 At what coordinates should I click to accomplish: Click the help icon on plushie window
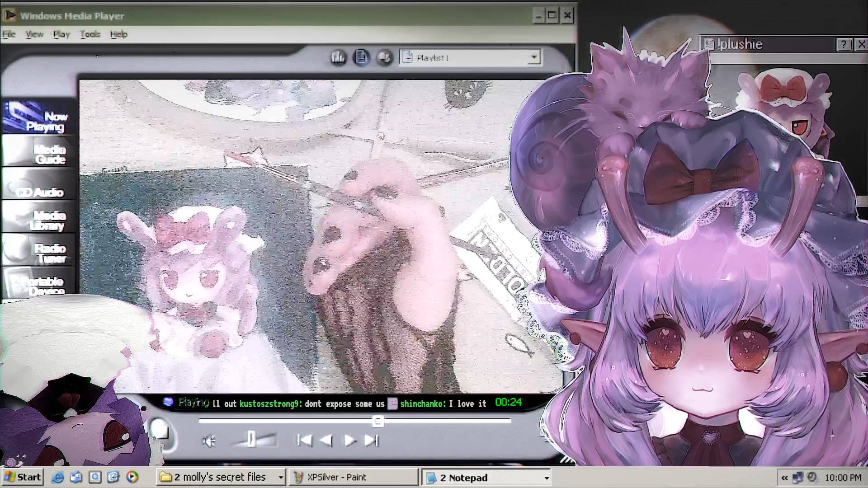click(x=844, y=45)
